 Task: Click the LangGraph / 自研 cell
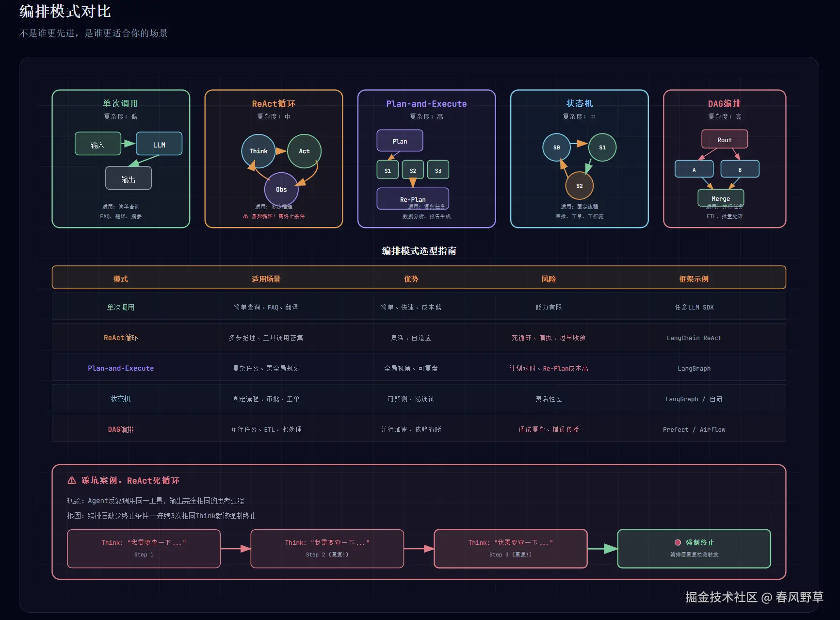click(x=694, y=399)
